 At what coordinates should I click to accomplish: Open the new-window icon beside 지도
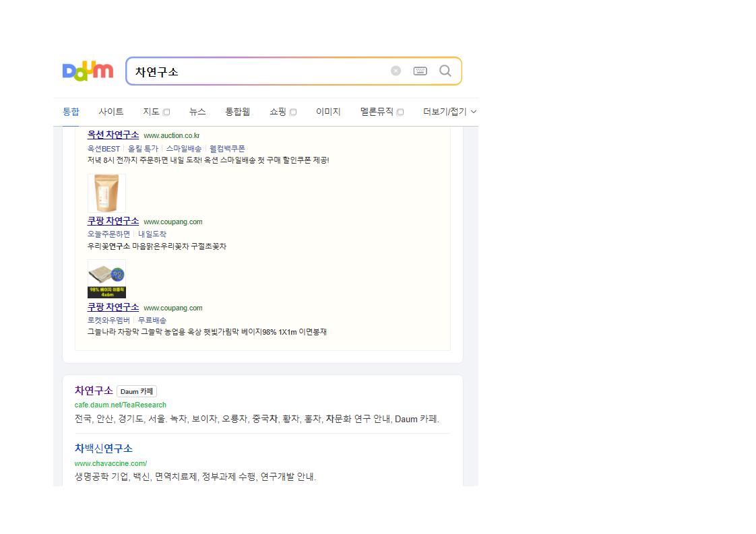pos(166,112)
